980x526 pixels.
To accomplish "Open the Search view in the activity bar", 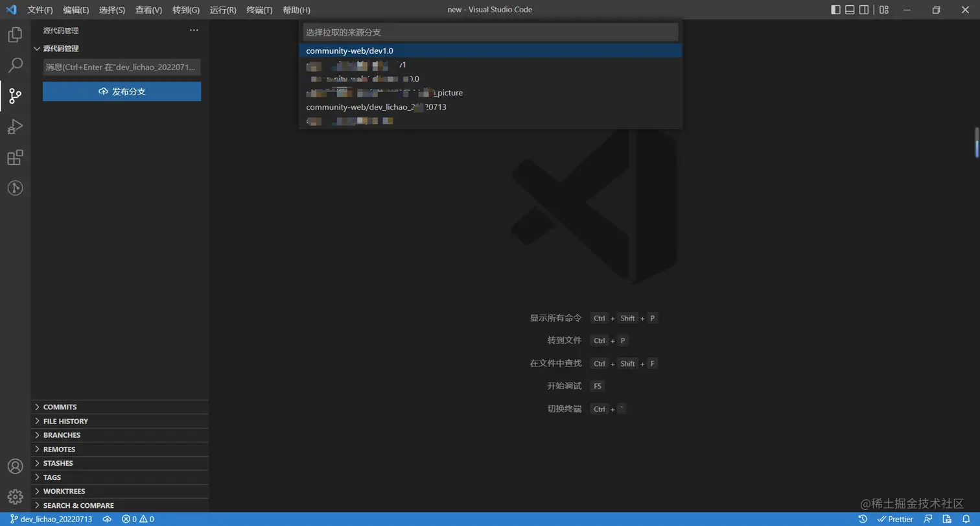I will pos(15,65).
